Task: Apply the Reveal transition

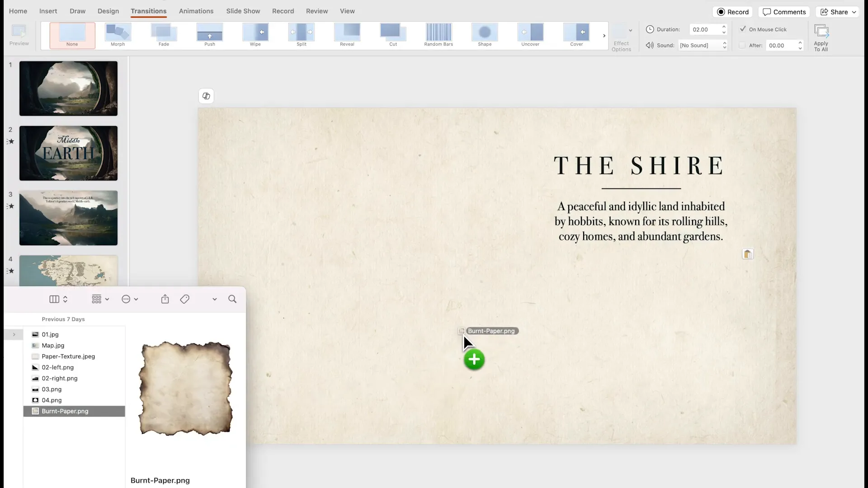Action: (x=347, y=35)
